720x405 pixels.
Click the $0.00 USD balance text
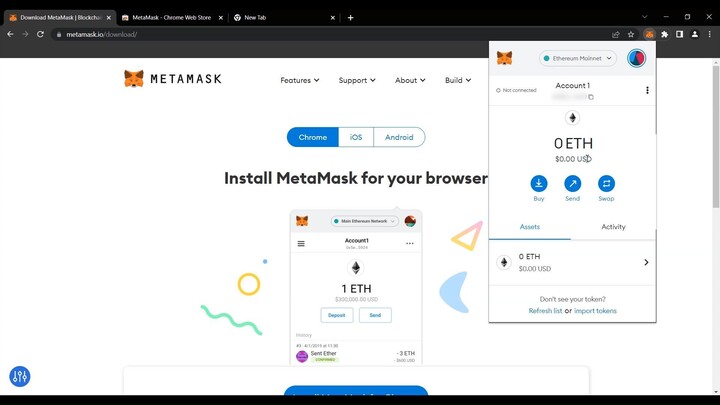click(573, 159)
